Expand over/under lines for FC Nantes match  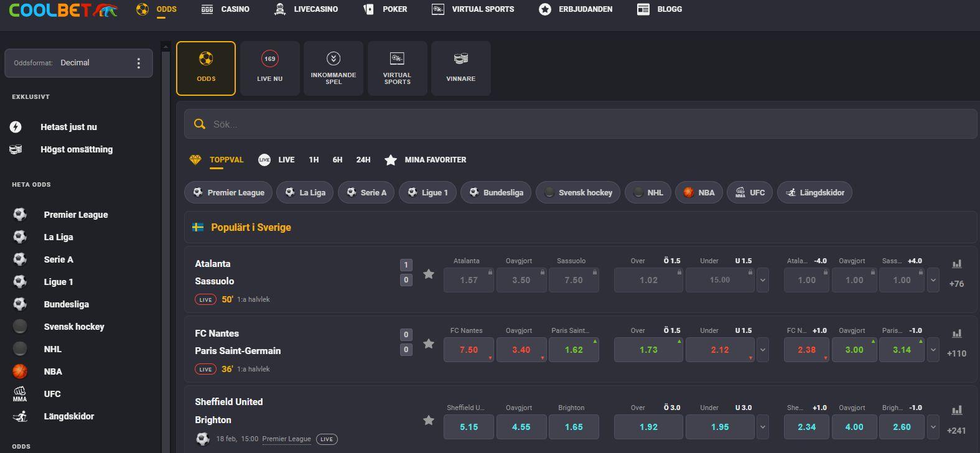tap(763, 350)
